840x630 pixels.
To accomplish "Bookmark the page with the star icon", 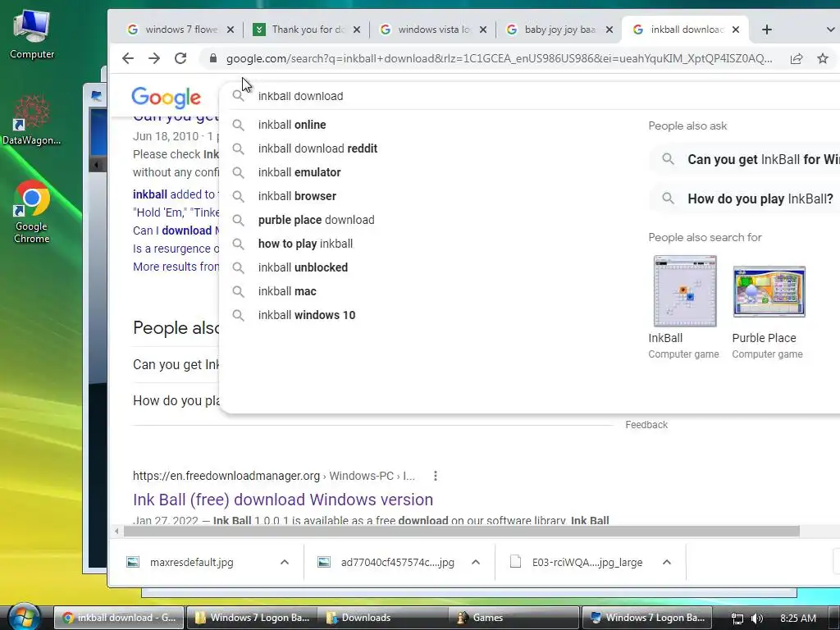I will (x=823, y=58).
